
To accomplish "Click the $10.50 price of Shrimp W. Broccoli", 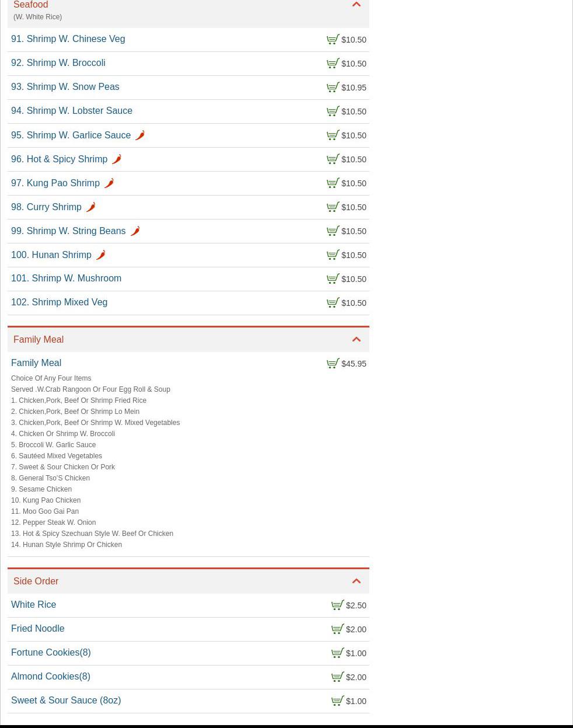I will [x=354, y=64].
